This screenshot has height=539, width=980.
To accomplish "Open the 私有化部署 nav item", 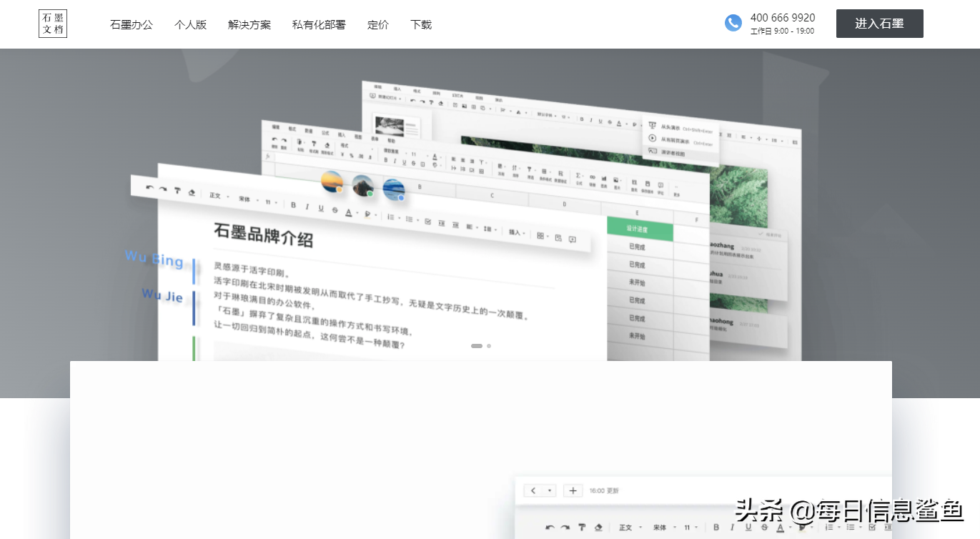I will (319, 24).
